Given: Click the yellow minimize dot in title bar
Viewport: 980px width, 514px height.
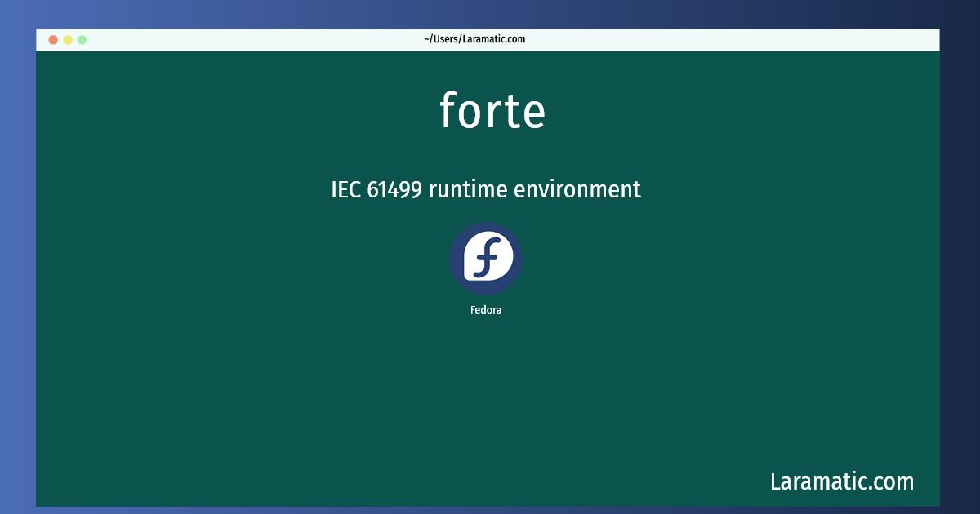Looking at the screenshot, I should pyautogui.click(x=68, y=39).
